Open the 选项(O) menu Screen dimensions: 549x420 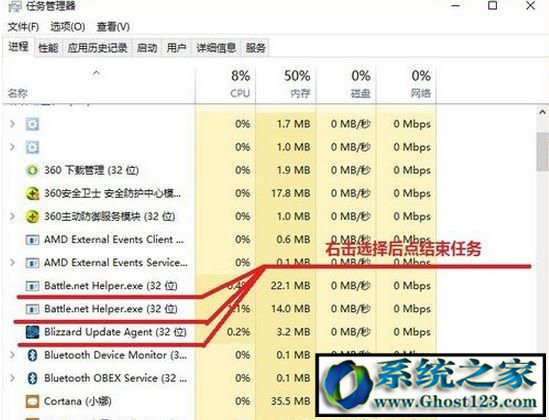pyautogui.click(x=68, y=27)
